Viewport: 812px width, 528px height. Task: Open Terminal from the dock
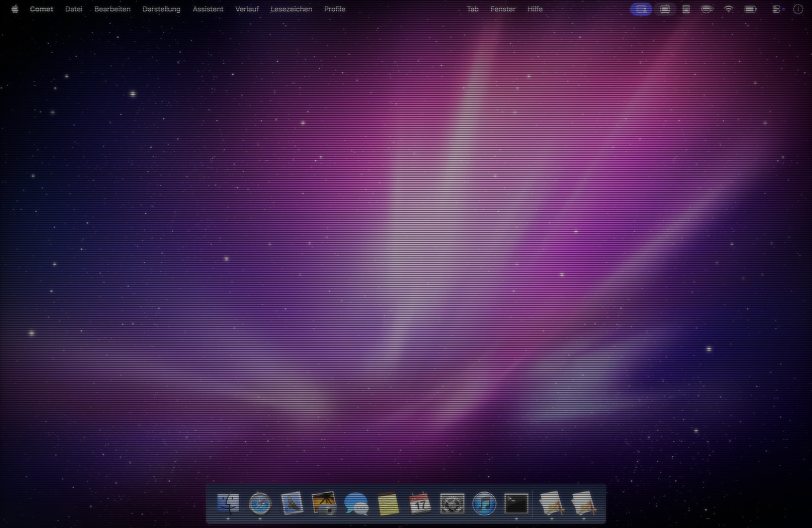tap(516, 504)
